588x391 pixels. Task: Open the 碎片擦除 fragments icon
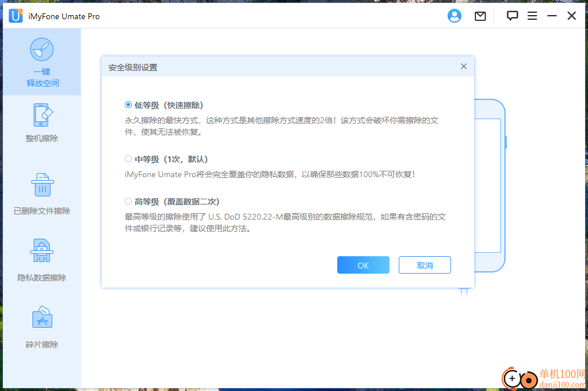[42, 317]
